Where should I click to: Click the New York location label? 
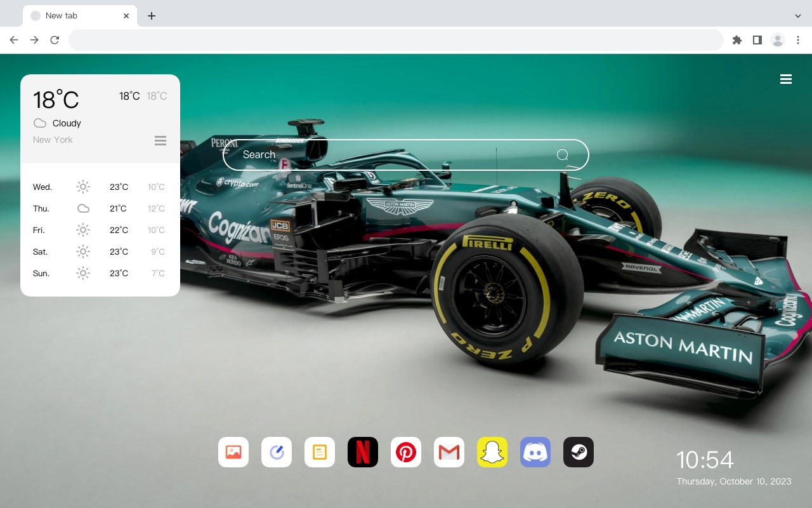53,140
